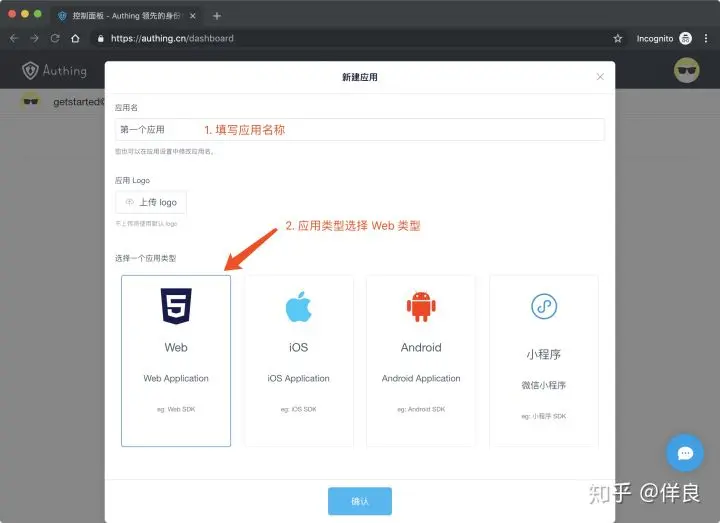Go forward in browser history
The width and height of the screenshot is (720, 523).
coord(34,38)
